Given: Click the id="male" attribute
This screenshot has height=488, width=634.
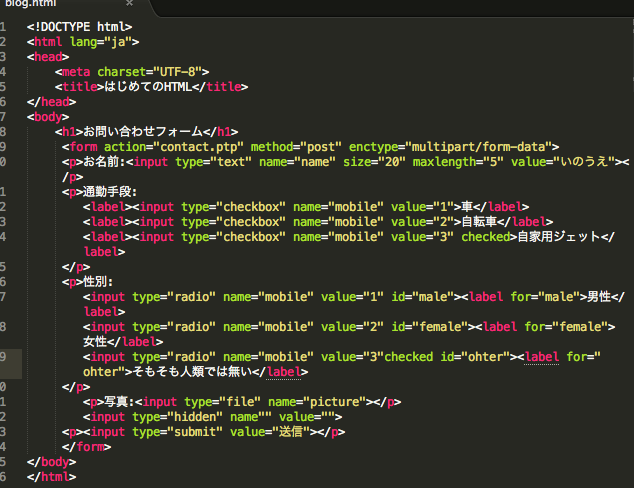Looking at the screenshot, I should (423, 297).
